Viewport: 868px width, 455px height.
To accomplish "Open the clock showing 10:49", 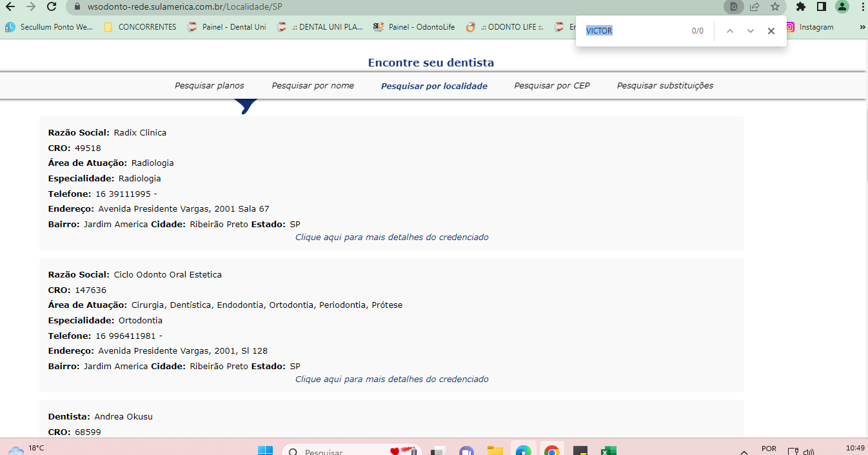I will [x=855, y=448].
